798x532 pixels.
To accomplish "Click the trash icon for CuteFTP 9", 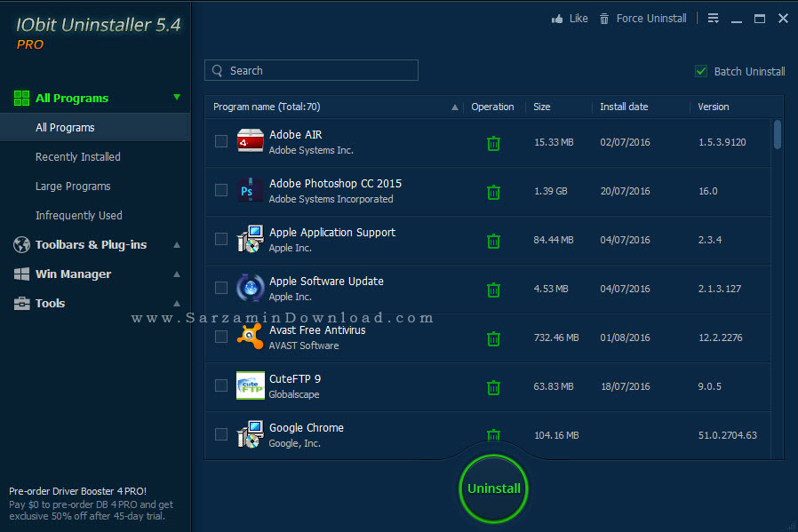I will click(493, 387).
